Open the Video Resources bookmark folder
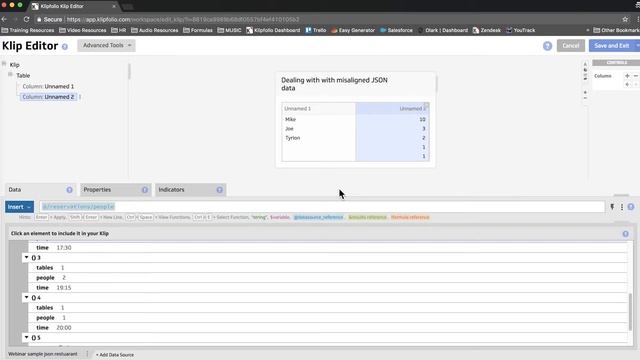This screenshot has height=360, width=640. point(82,30)
